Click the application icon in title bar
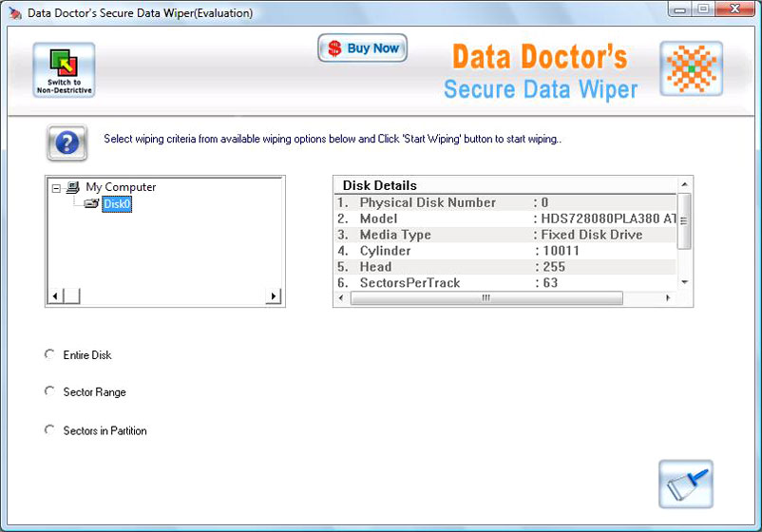 click(15, 13)
